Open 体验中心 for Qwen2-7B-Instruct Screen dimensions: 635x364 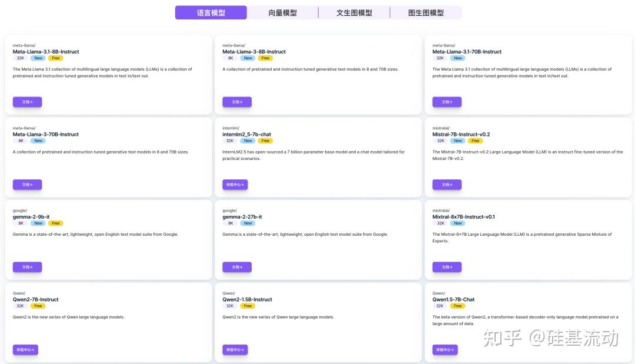click(x=25, y=349)
